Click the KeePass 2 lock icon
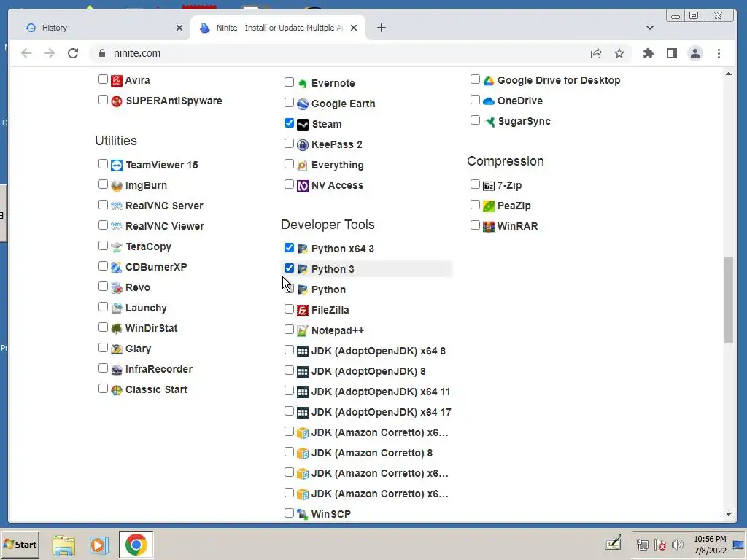Screen dimensions: 747x560 pyautogui.click(x=303, y=145)
